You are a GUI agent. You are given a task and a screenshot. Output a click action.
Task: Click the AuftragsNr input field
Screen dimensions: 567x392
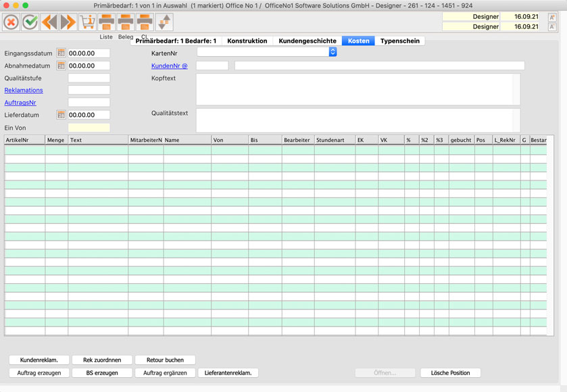[x=89, y=102]
